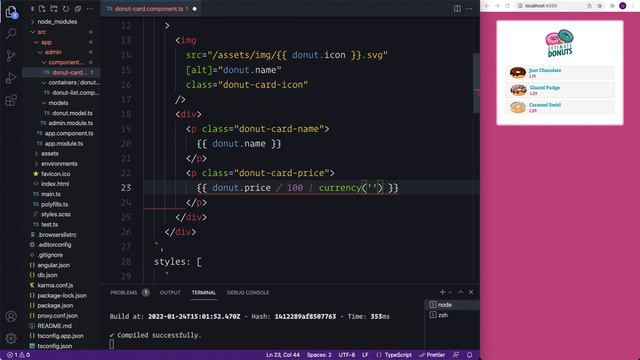
Task: Click Prettier in status bar
Action: tap(432, 355)
